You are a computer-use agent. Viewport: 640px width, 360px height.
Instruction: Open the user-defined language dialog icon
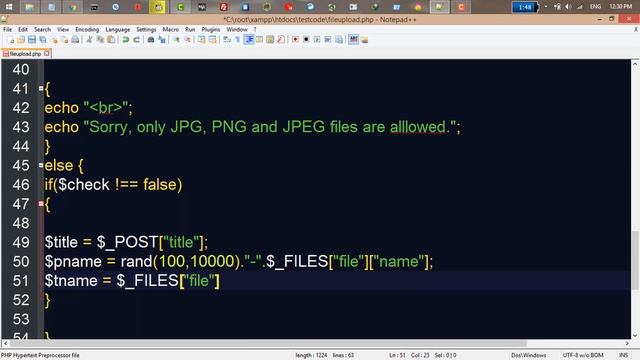coord(259,40)
